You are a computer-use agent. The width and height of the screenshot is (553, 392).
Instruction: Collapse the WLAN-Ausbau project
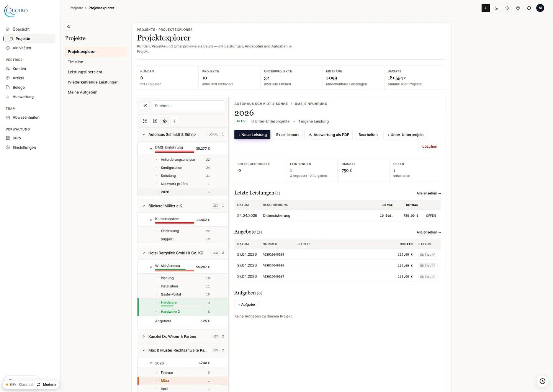(x=151, y=267)
